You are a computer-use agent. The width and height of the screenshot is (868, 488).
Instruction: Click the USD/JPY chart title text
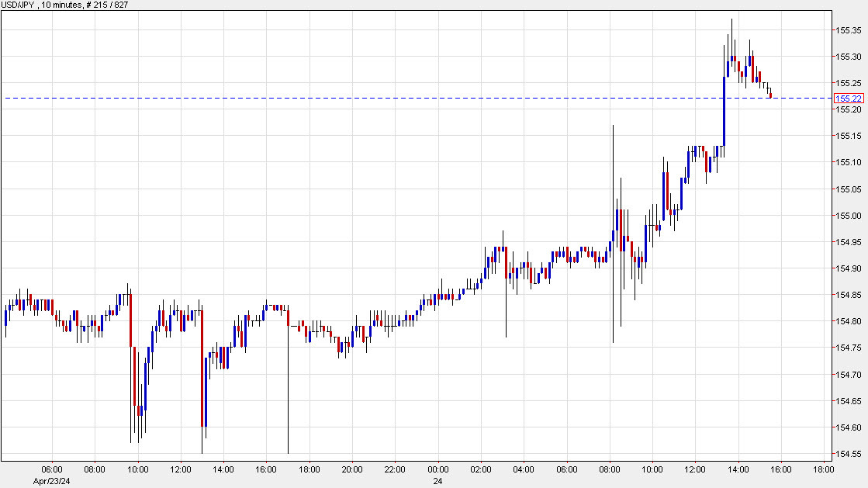(x=64, y=5)
